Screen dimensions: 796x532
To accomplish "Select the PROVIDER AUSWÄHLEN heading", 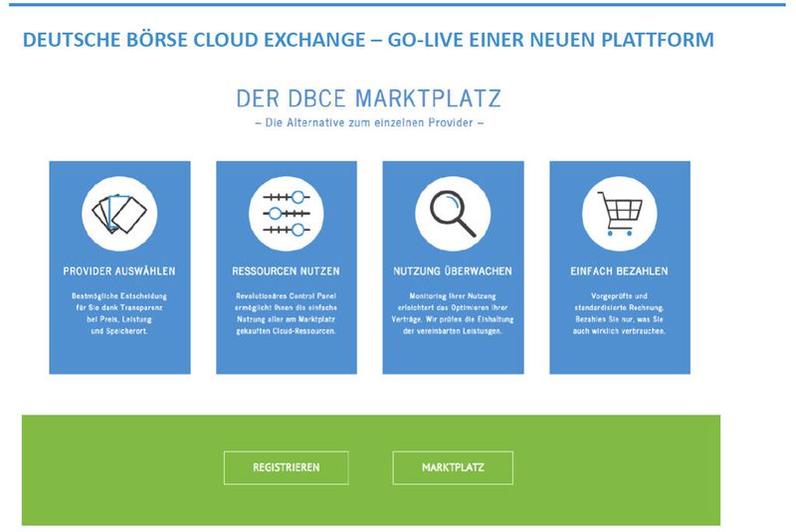I will (119, 270).
